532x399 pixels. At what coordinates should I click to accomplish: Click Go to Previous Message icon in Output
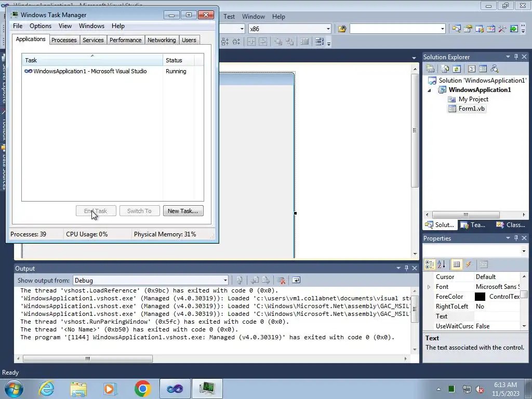coord(255,280)
